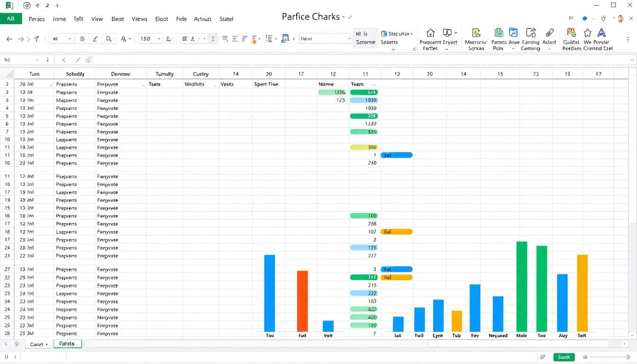The width and height of the screenshot is (637, 364).
Task: Click the yellow data bar cell 386
Action: click(364, 147)
